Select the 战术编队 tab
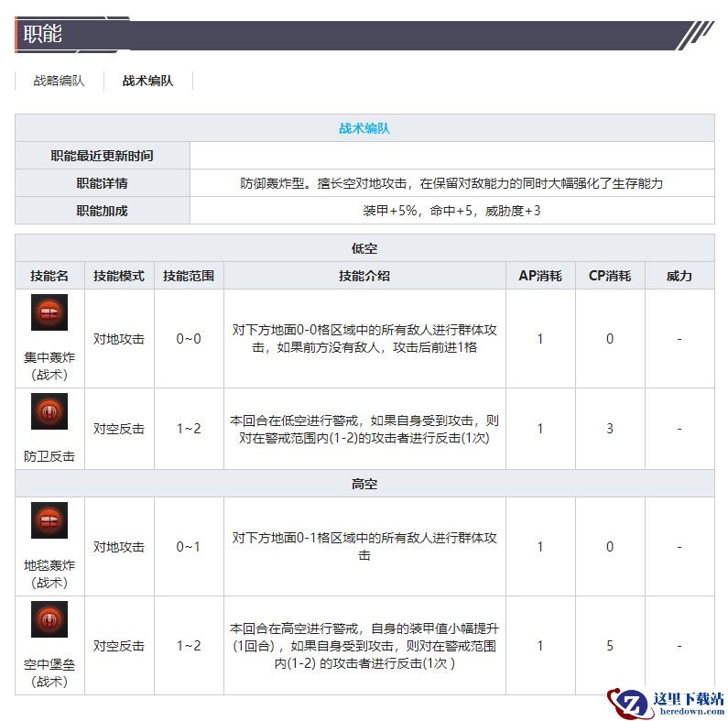Screen dimensions: 728x721 click(147, 81)
